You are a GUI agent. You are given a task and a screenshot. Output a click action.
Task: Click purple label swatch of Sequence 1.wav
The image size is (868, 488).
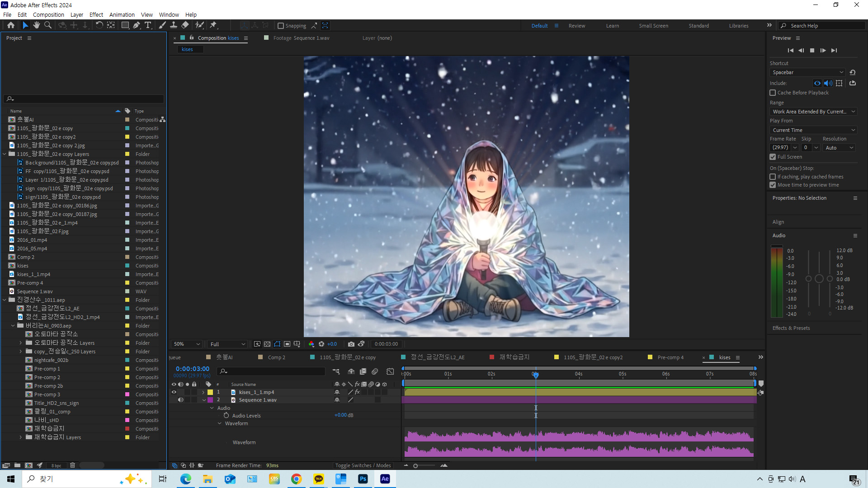click(210, 400)
